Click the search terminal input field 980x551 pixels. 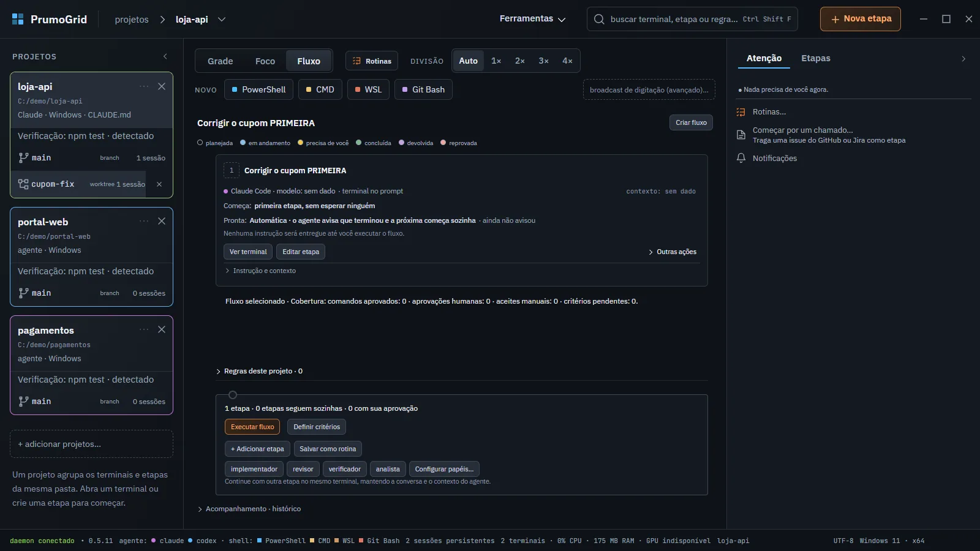click(692, 19)
